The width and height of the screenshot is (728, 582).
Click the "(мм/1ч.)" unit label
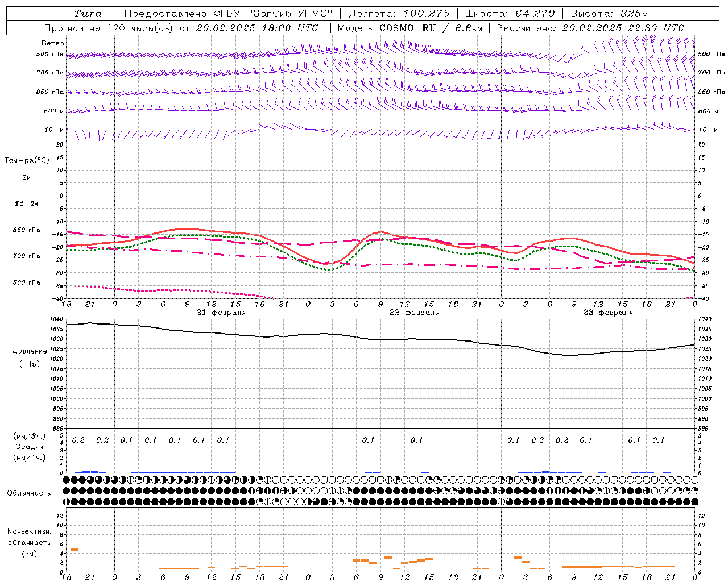[x=30, y=458]
